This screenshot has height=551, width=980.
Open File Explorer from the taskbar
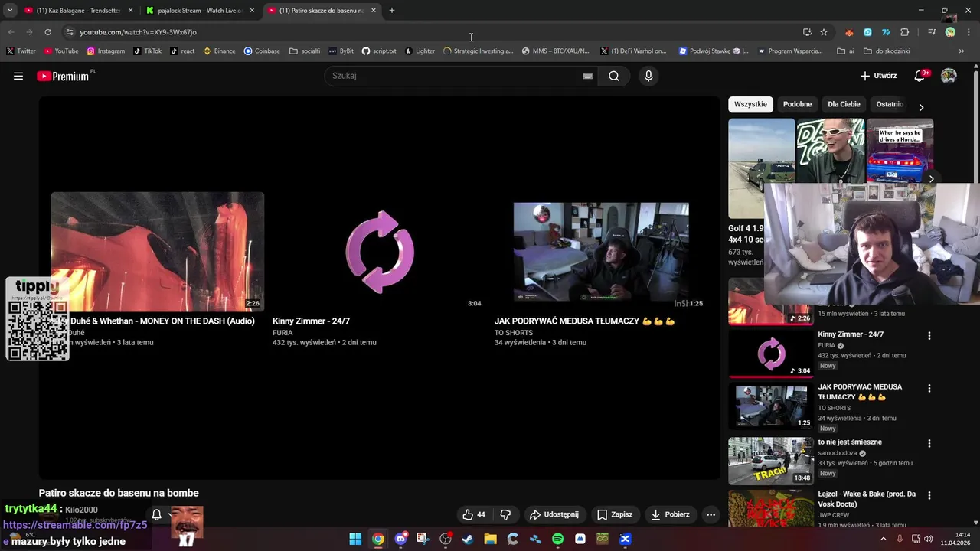pyautogui.click(x=490, y=539)
